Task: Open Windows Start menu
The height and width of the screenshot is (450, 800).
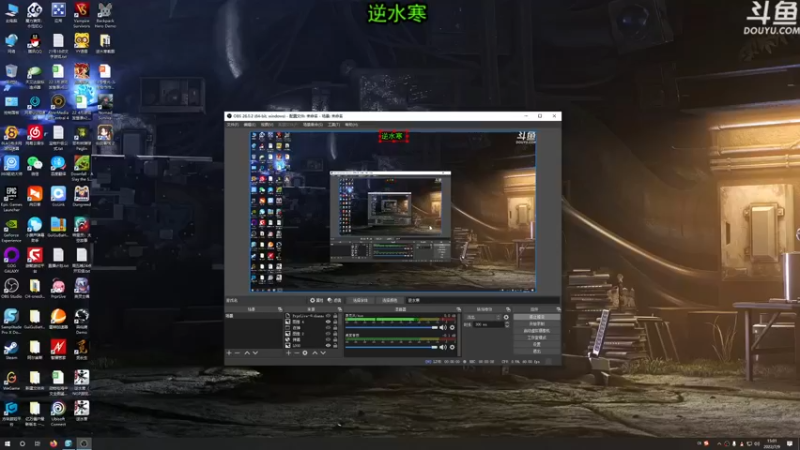Action: [x=7, y=443]
